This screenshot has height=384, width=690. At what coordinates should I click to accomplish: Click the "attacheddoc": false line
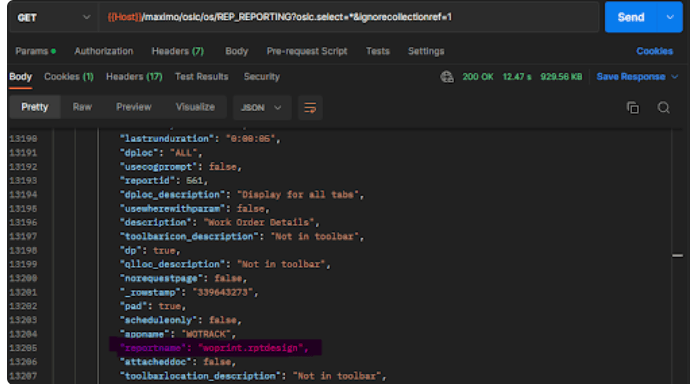tap(178, 362)
